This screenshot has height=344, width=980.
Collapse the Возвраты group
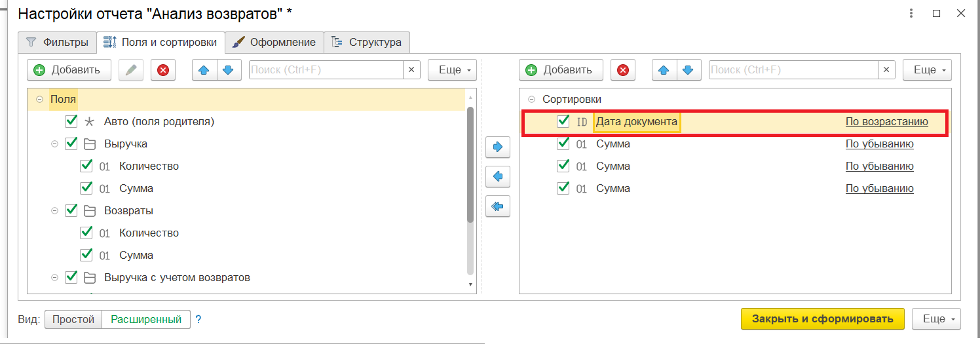pos(55,211)
